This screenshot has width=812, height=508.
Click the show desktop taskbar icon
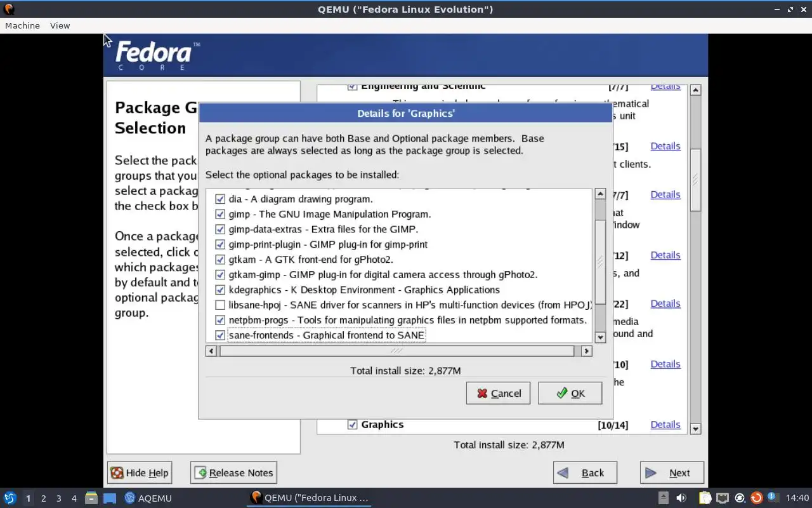coord(110,498)
